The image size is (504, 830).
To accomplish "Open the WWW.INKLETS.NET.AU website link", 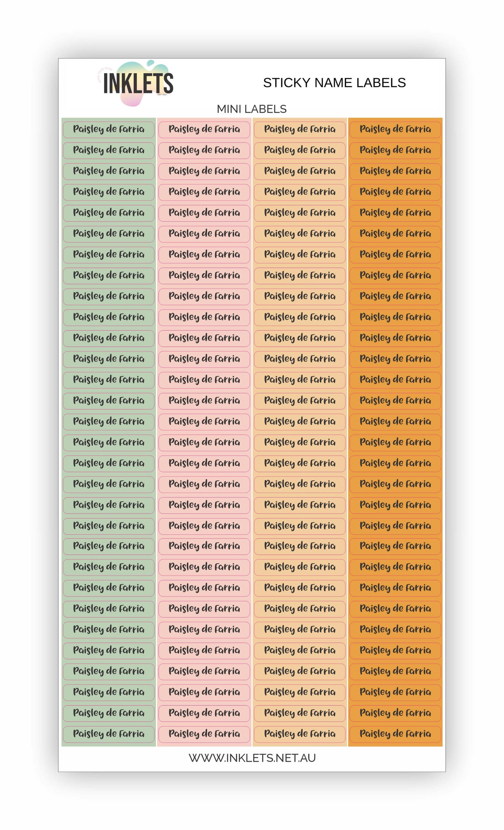I will pos(252,757).
